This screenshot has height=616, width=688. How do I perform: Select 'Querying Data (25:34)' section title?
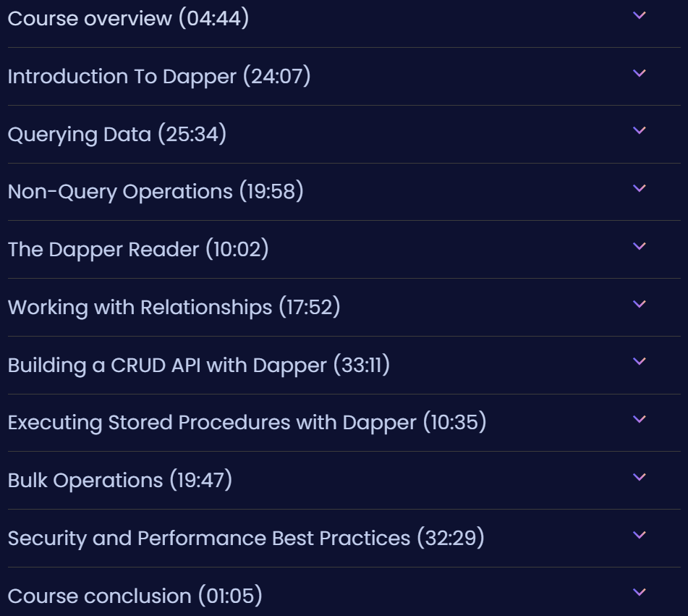[x=117, y=134]
